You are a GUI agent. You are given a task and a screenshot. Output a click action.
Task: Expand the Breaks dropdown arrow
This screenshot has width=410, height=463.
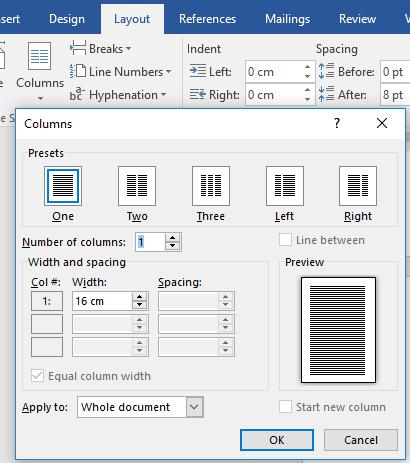tap(128, 49)
